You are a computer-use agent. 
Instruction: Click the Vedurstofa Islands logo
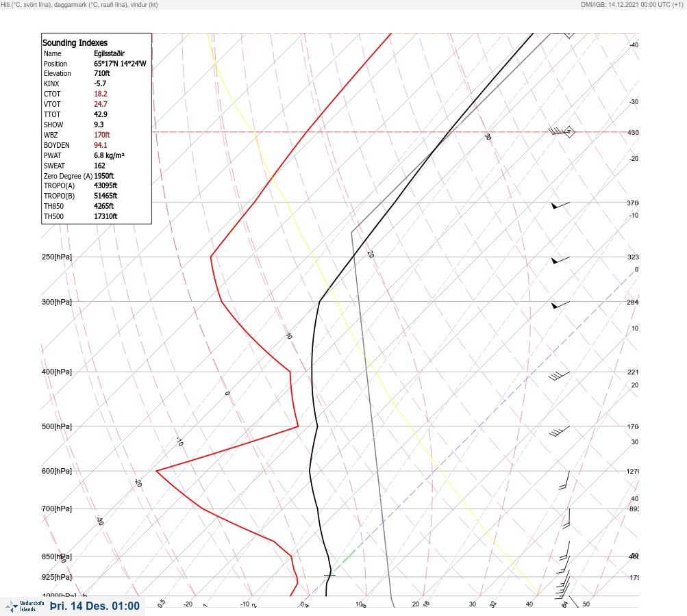tap(25, 606)
